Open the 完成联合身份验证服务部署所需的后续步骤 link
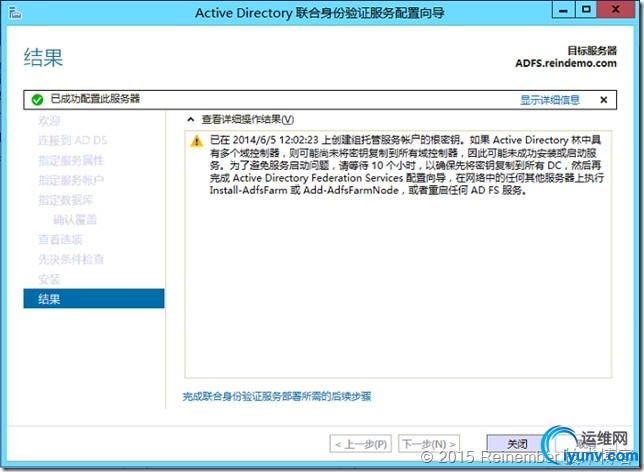644x472 pixels. (x=277, y=396)
